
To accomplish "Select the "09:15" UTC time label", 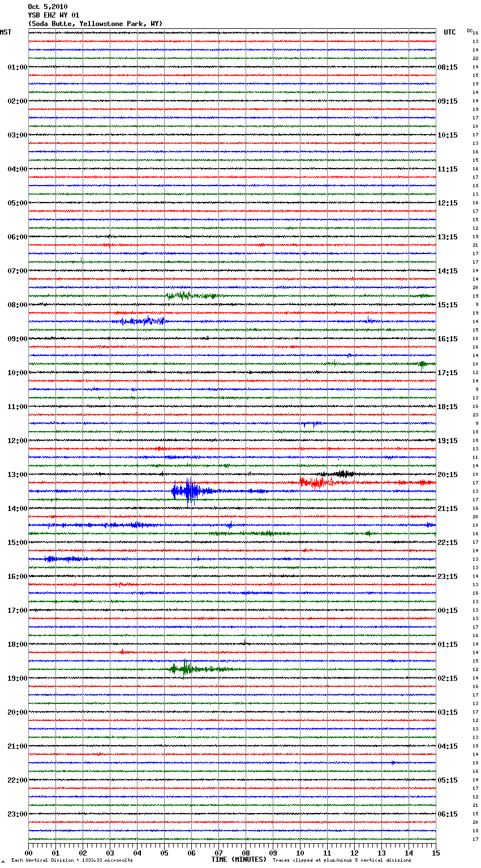I will (448, 101).
